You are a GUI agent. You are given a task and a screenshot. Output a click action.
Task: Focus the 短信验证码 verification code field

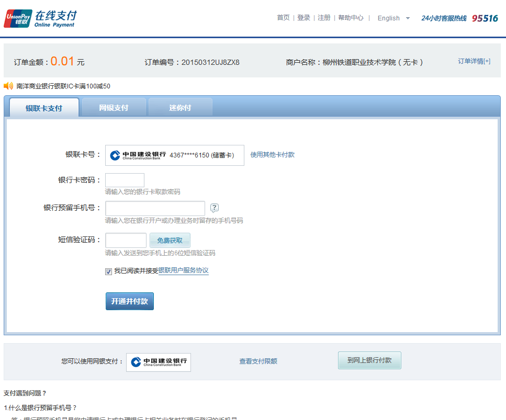126,240
